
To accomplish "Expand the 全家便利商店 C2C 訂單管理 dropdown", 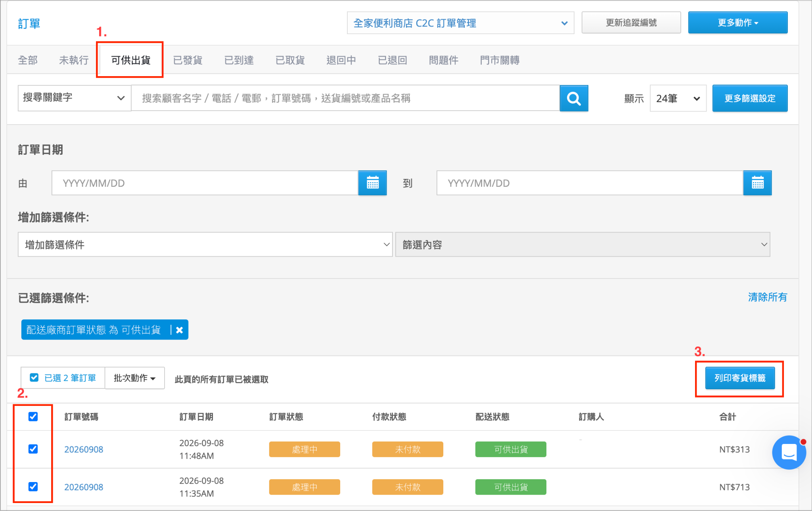I will 460,23.
